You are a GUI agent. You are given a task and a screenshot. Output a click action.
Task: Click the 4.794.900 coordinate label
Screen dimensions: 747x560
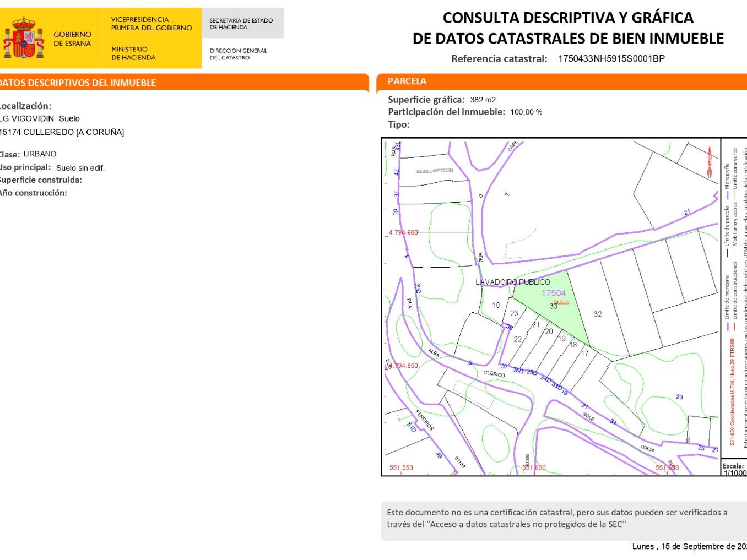coord(403,232)
